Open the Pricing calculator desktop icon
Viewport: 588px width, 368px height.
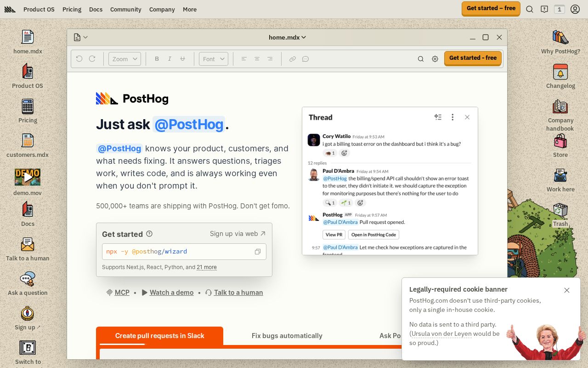pyautogui.click(x=28, y=111)
